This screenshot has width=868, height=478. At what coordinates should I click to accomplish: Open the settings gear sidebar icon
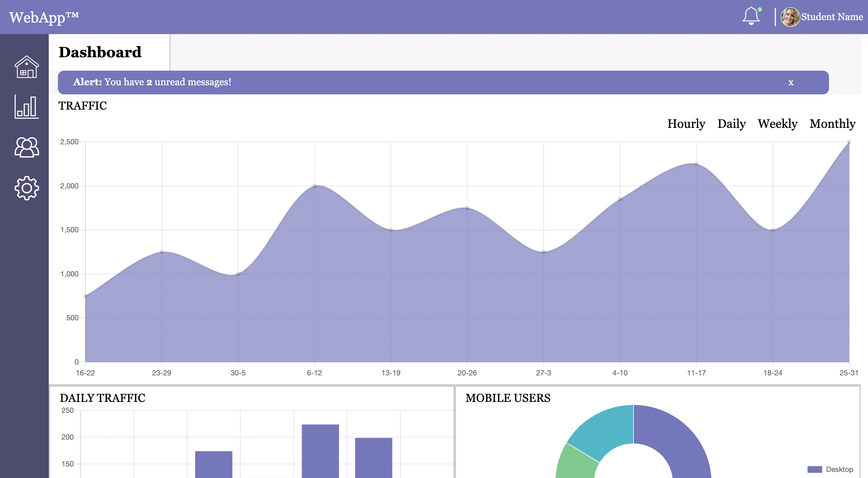[x=27, y=188]
